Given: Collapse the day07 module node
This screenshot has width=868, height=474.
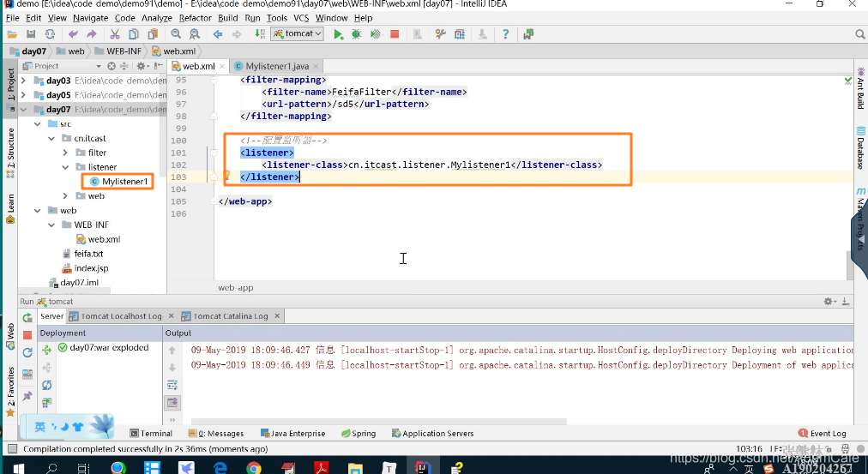Looking at the screenshot, I should click(x=23, y=110).
